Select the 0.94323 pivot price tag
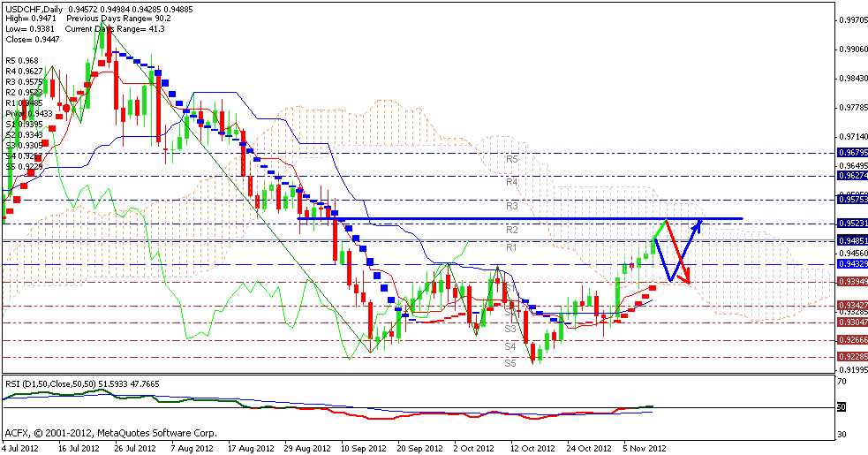 pos(851,264)
